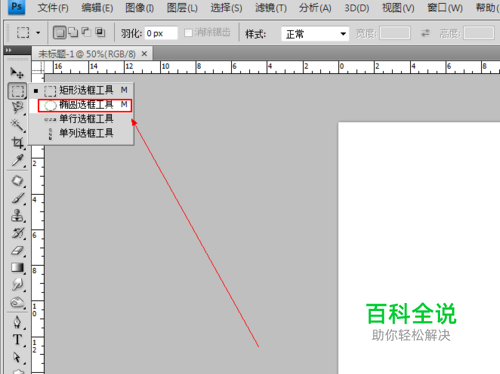
Task: Choose 椭圆选框工具 from the flyout
Action: 81,105
